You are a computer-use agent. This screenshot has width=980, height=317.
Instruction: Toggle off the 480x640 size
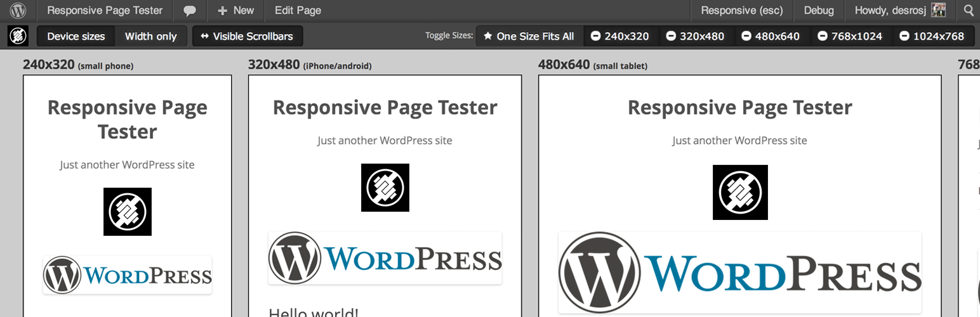(771, 36)
